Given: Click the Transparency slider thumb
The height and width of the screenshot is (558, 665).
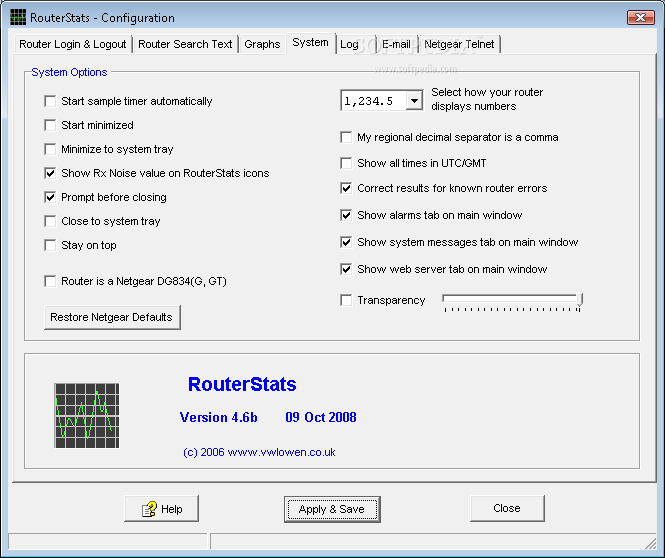Looking at the screenshot, I should (580, 299).
